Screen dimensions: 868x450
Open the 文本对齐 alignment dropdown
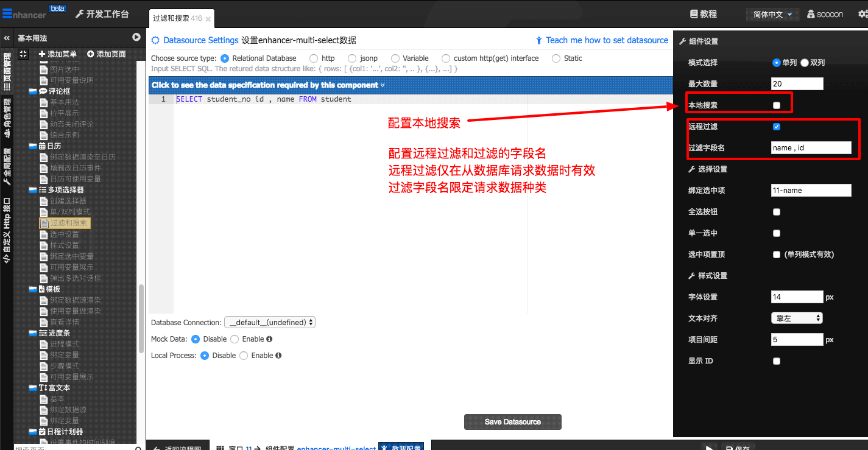coord(797,318)
